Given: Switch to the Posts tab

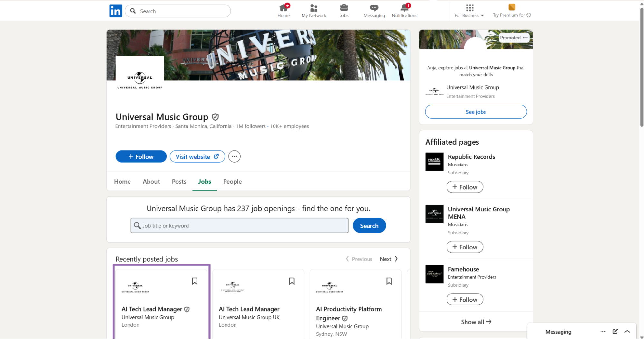Looking at the screenshot, I should [179, 181].
